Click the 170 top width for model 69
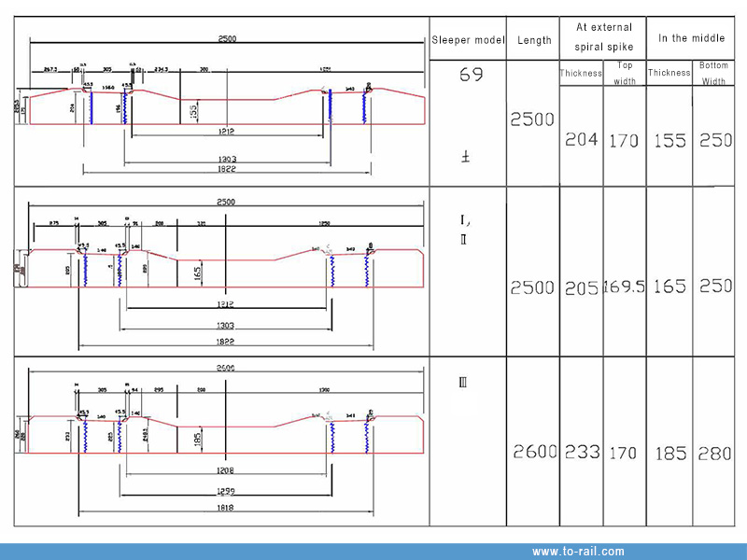The height and width of the screenshot is (560, 747). pos(624,141)
